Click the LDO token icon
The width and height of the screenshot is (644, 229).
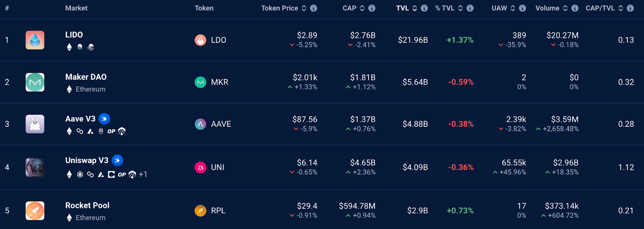[200, 40]
